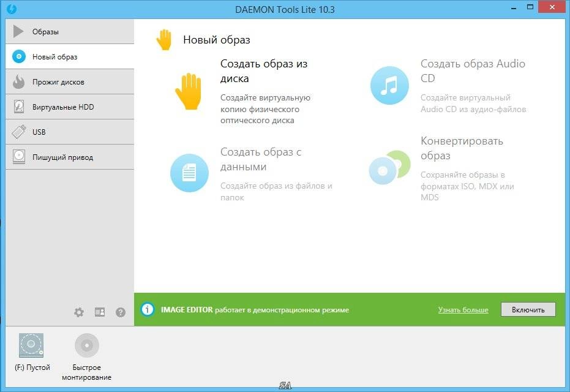
Task: Click the music note Audio CD icon
Action: pyautogui.click(x=389, y=86)
